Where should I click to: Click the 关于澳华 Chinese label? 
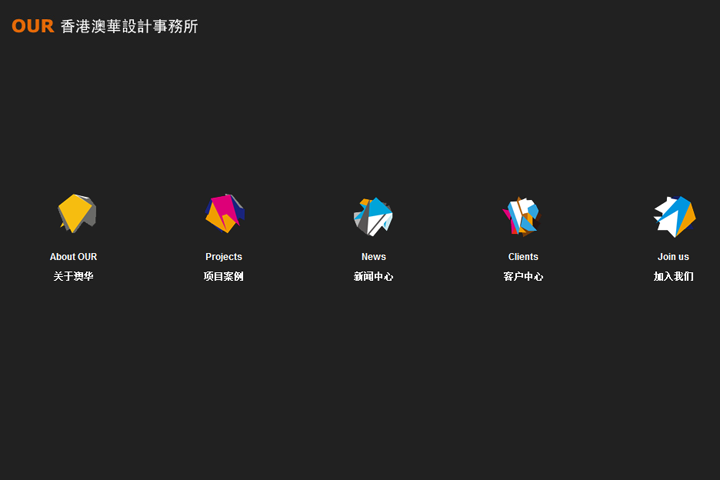[x=73, y=277]
